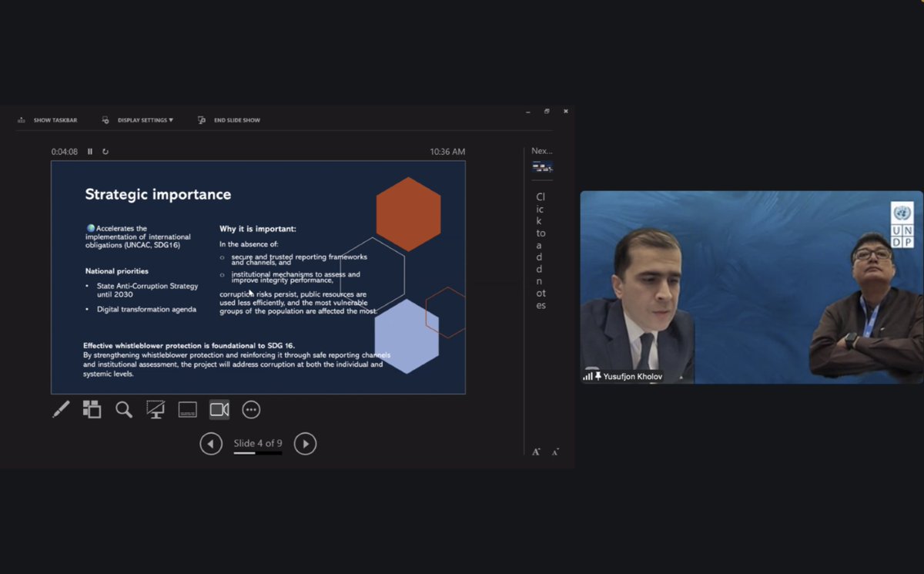This screenshot has width=924, height=574.
Task: Click the slide progress bar under slide counter
Action: [x=258, y=453]
